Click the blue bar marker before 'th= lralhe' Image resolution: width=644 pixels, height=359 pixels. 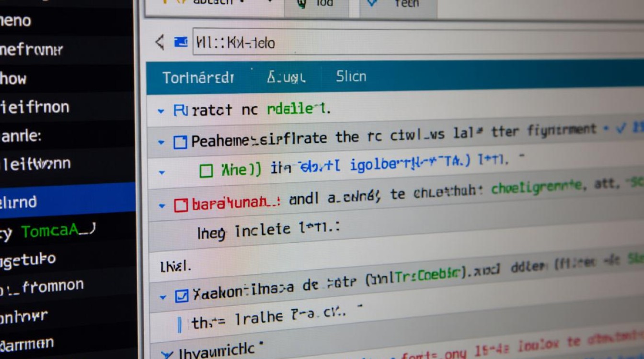pyautogui.click(x=180, y=325)
